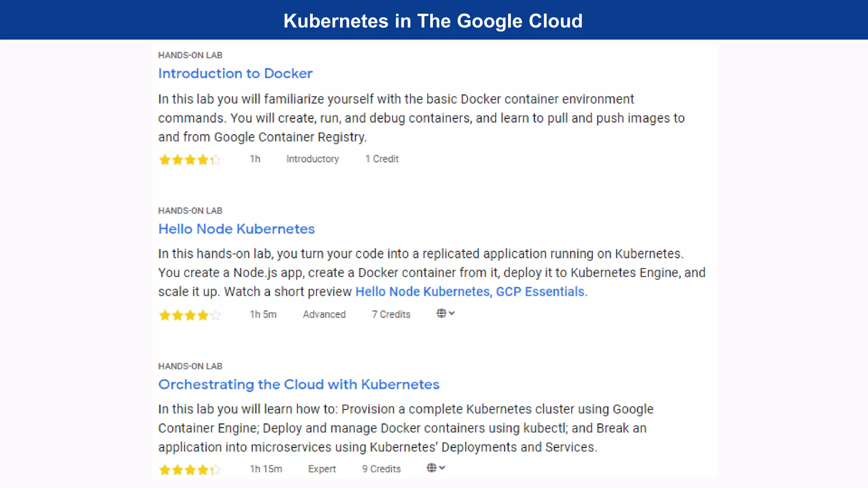Click the "9 Credits" label

click(381, 469)
